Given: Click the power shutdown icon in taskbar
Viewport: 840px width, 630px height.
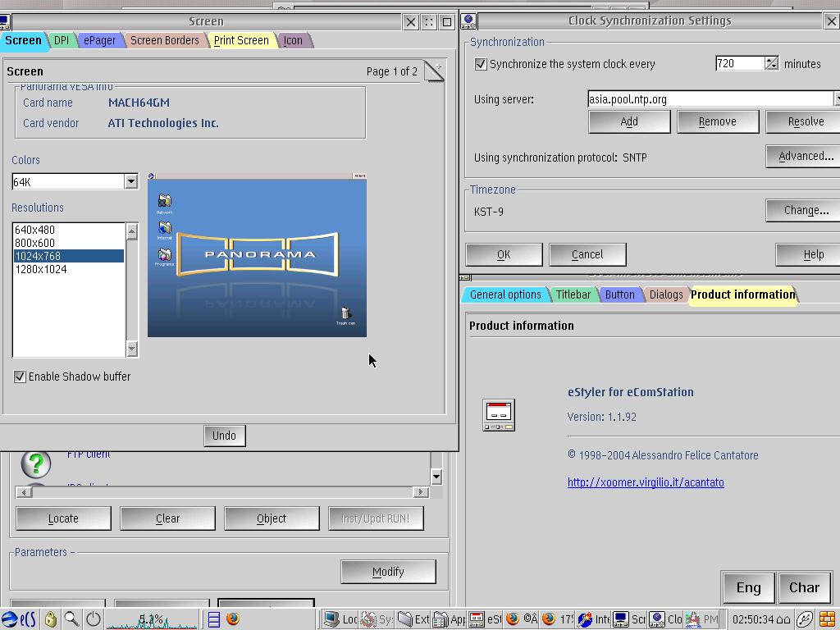Looking at the screenshot, I should pos(94,619).
